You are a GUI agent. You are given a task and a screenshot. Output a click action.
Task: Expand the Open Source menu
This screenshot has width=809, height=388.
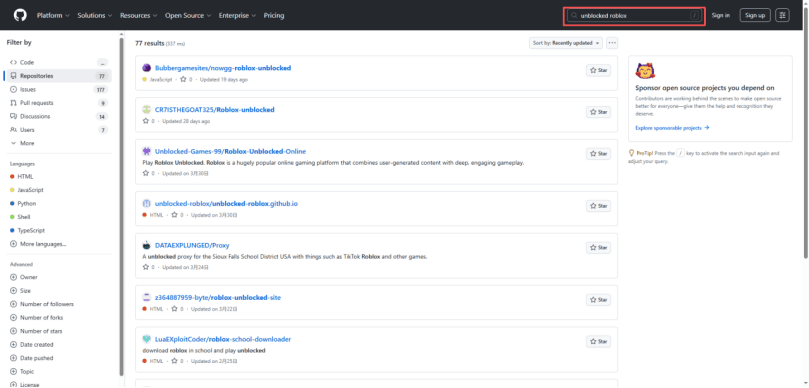188,15
